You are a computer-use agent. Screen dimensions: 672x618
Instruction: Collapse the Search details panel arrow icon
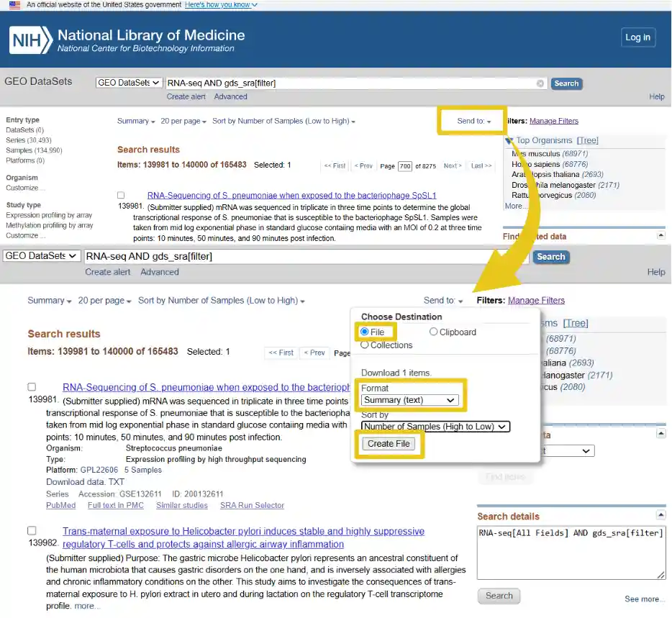pyautogui.click(x=661, y=514)
